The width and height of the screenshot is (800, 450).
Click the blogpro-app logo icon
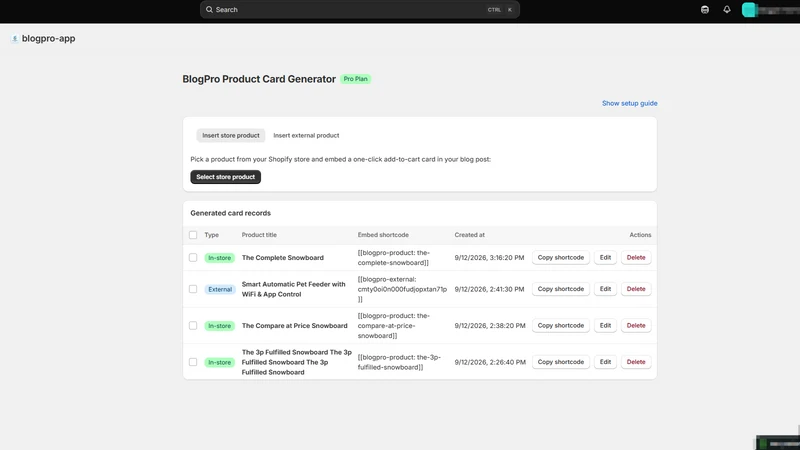[15, 38]
